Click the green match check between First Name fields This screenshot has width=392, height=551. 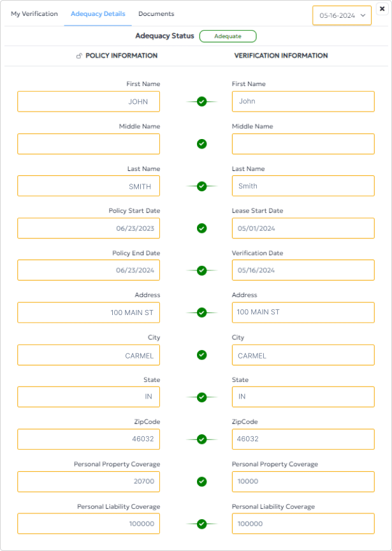201,101
